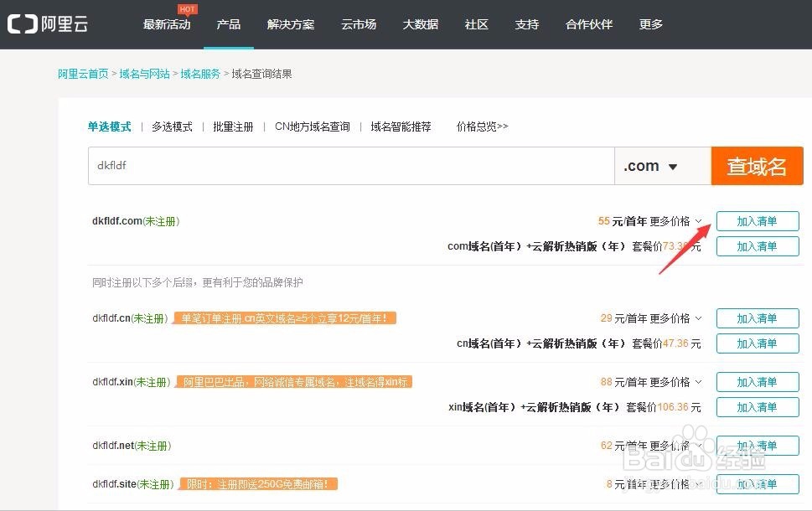812x511 pixels.
Task: Click the dkfldf.site result text
Action: (x=133, y=484)
